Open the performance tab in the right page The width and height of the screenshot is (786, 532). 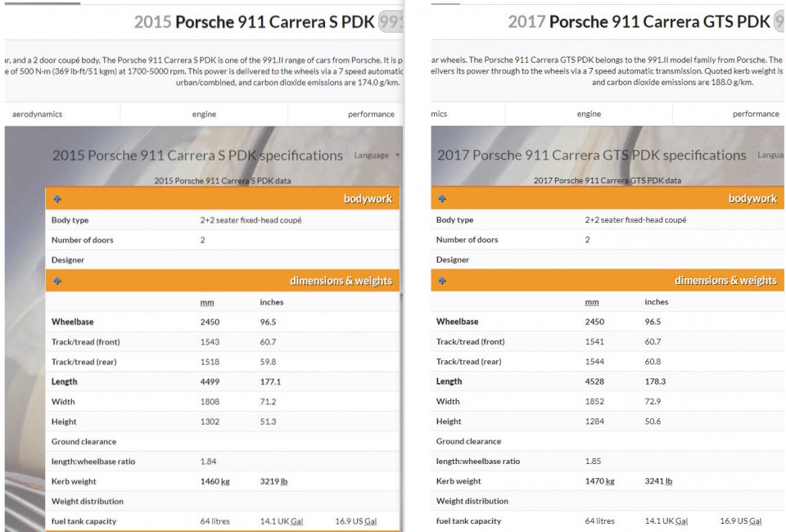coord(756,114)
